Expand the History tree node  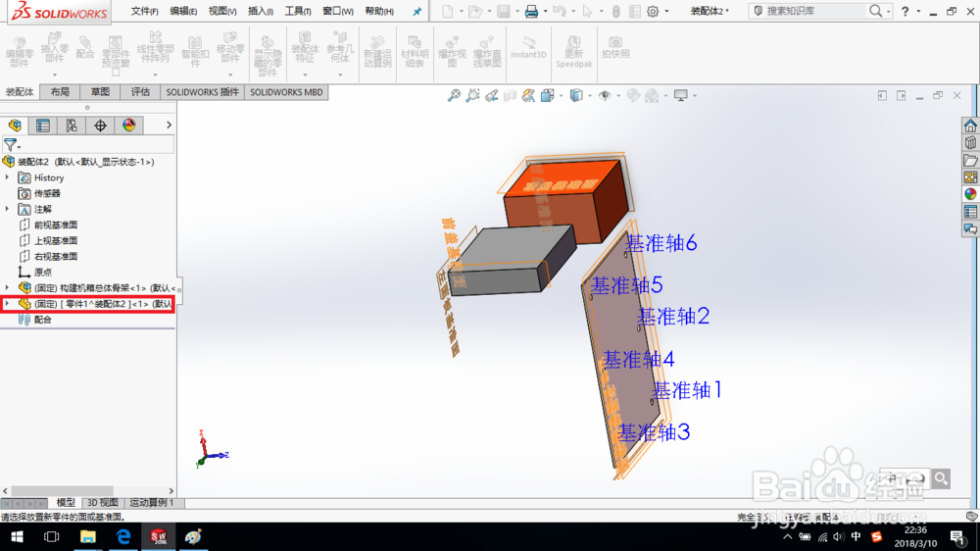tap(7, 177)
